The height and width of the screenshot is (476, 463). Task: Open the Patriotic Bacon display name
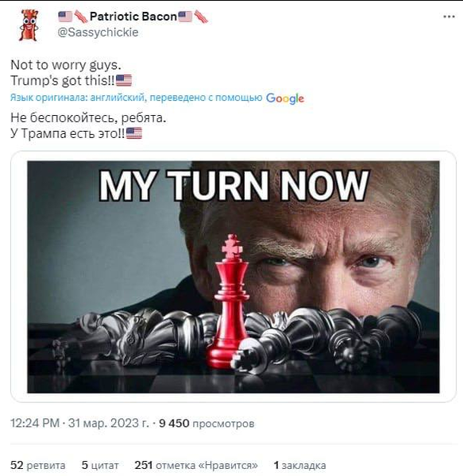[x=133, y=17]
